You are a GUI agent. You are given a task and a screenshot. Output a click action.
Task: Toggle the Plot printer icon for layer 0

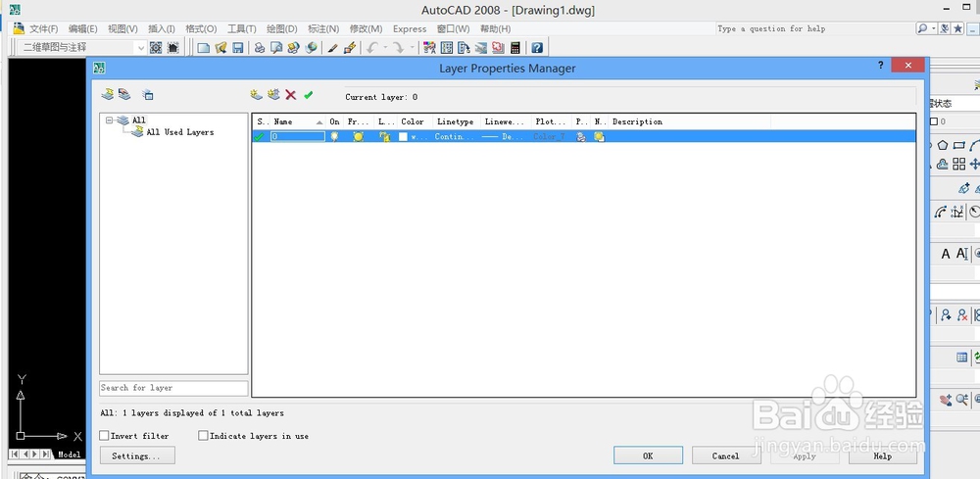[580, 137]
